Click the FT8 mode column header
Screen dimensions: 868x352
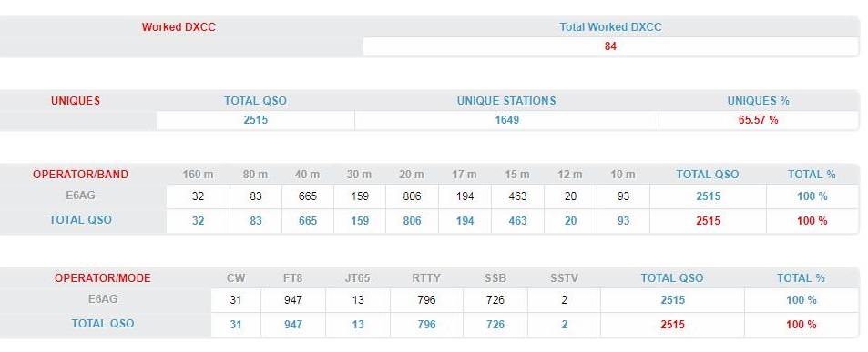click(293, 278)
